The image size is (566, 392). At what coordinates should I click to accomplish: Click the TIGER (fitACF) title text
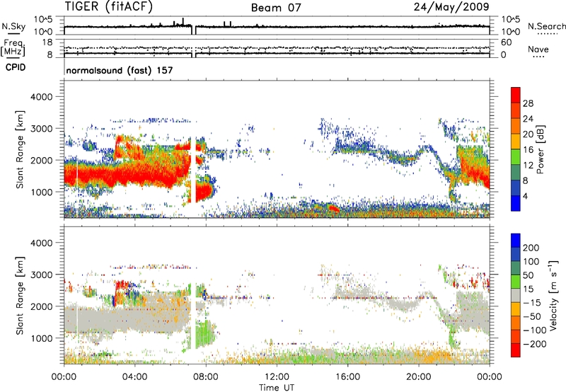109,7
